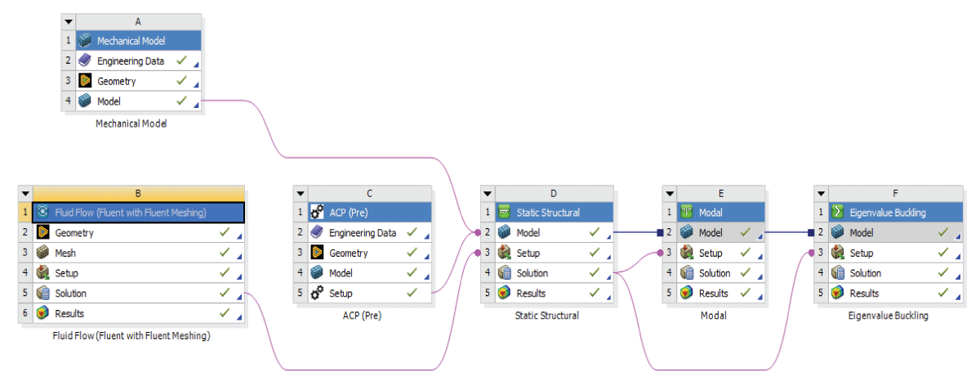
Task: Select Solution cell in Fluid Flow system
Action: click(x=139, y=294)
